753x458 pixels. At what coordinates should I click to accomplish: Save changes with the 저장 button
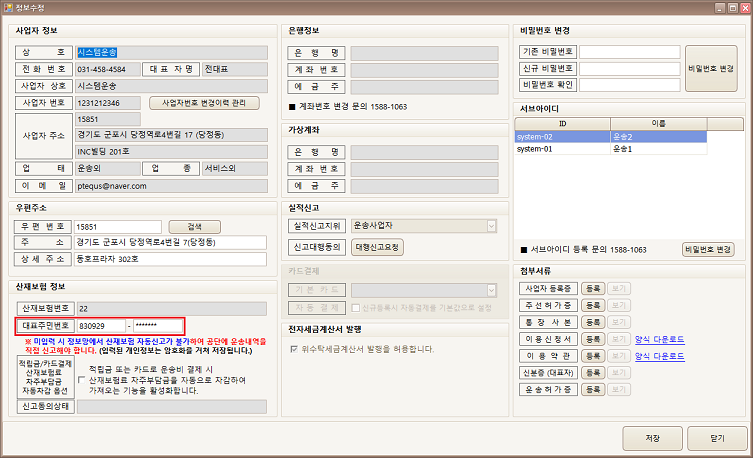(x=651, y=437)
